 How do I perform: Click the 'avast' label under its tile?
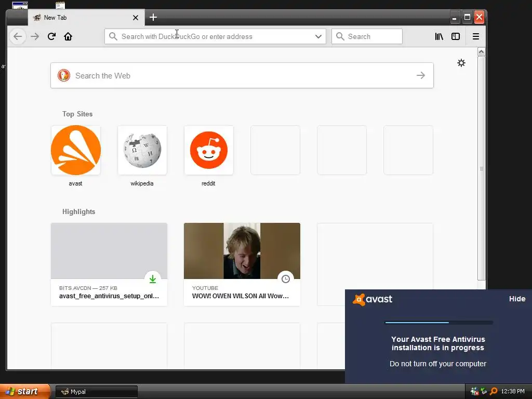point(75,183)
